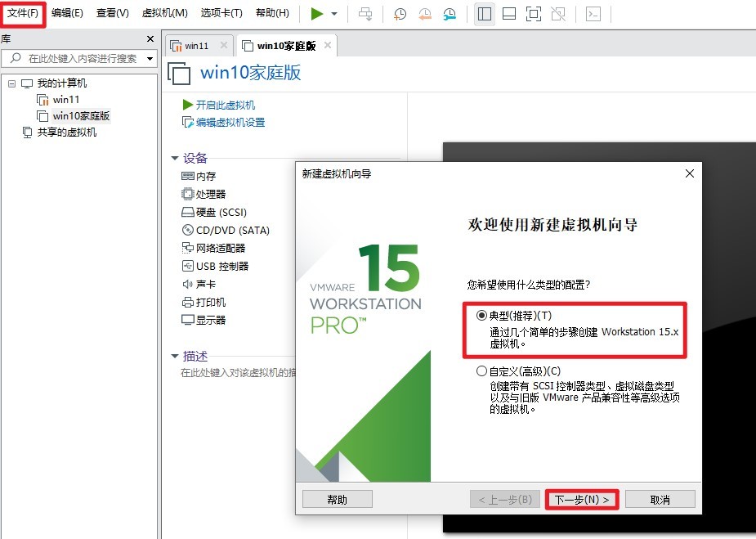Click the 下一步(N) button
The image size is (756, 539).
[x=582, y=500]
